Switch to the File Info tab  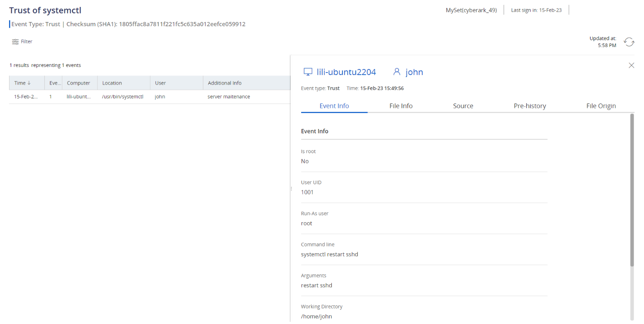point(401,105)
